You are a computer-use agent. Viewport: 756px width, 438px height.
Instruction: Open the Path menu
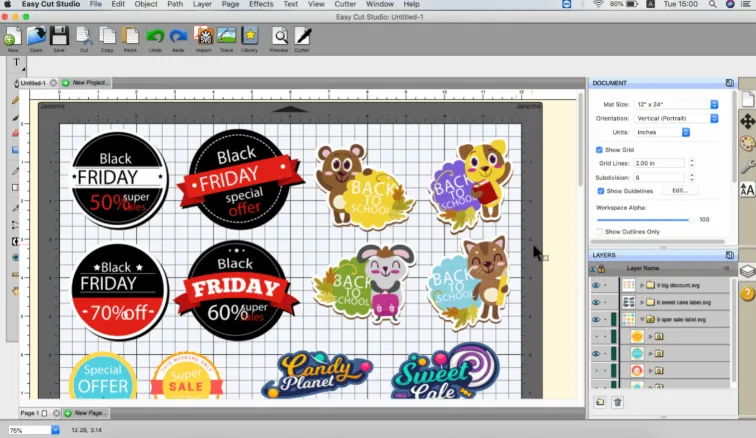[x=175, y=4]
